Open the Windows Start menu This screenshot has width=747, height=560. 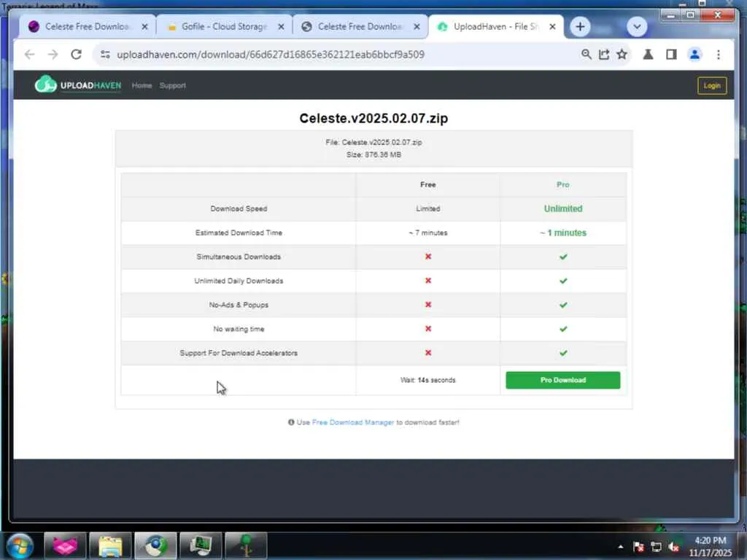point(19,545)
